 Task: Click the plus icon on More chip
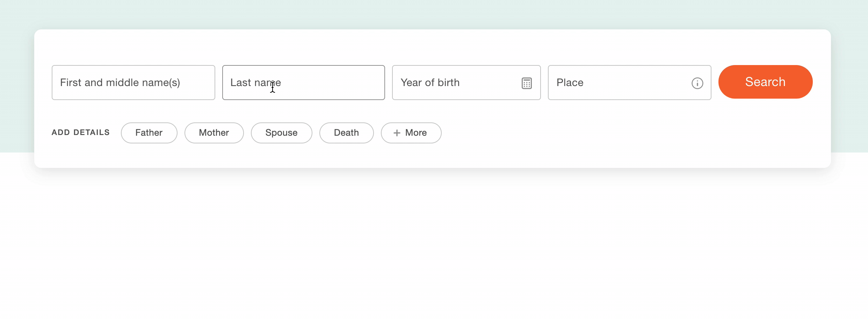click(x=397, y=133)
